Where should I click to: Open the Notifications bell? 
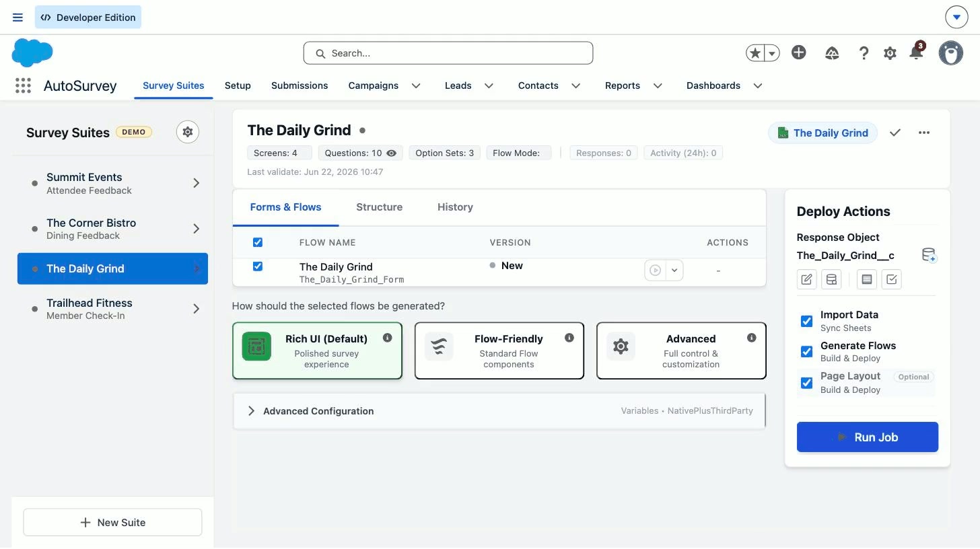click(915, 52)
